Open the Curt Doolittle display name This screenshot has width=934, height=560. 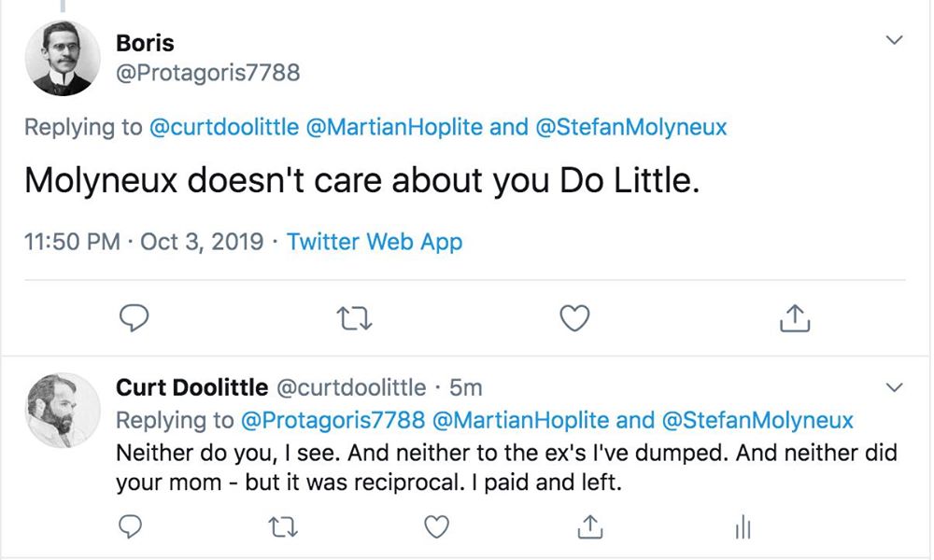tap(191, 386)
